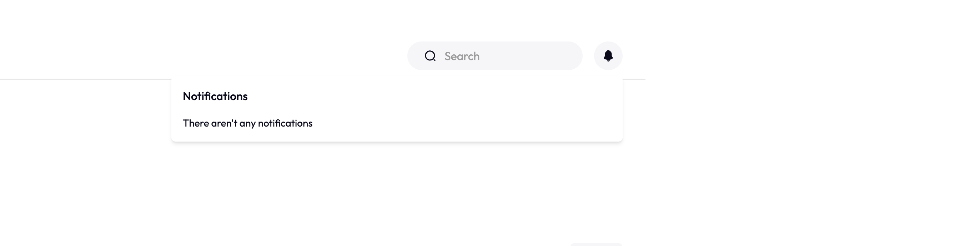This screenshot has height=246, width=980.
Task: Click the partially visible button at bottom right
Action: pos(596,244)
